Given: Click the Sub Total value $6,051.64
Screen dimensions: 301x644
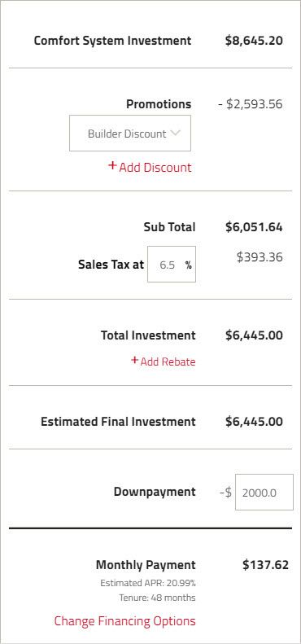Looking at the screenshot, I should coord(254,227).
